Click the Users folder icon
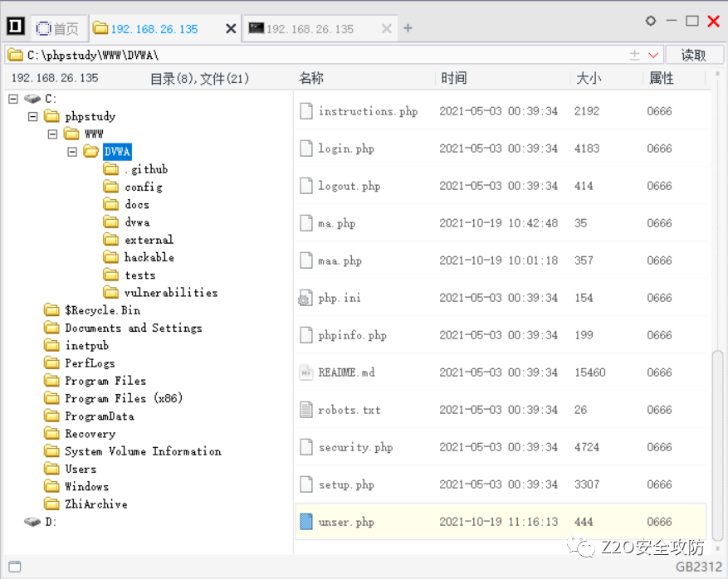 click(x=51, y=469)
